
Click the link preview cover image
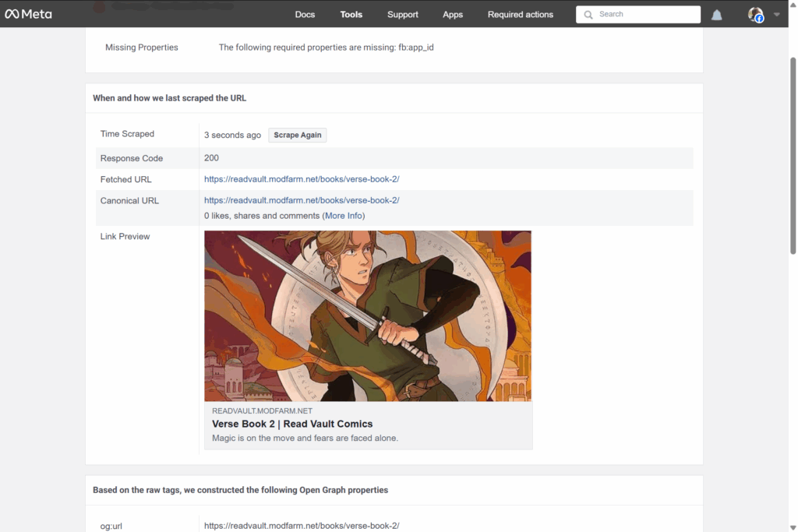click(368, 315)
